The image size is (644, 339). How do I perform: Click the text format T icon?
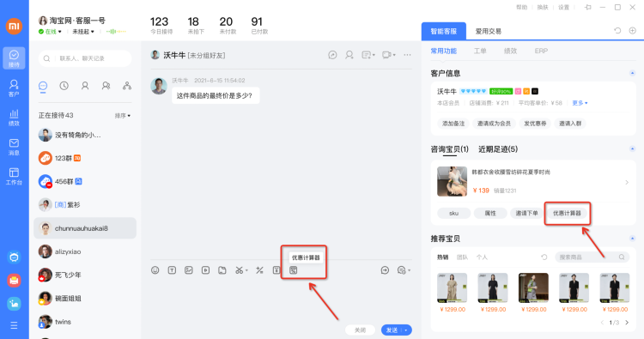[x=172, y=270]
